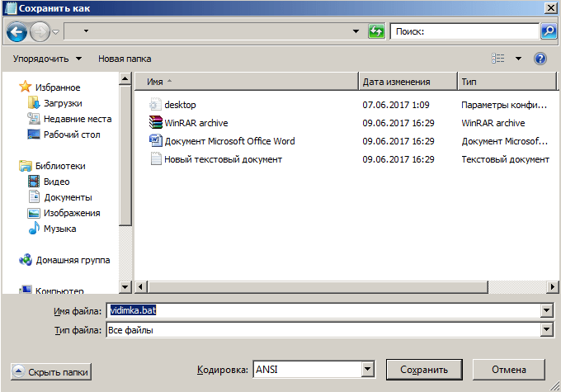The height and width of the screenshot is (392, 561).
Task: Close the Сохранить как dialog
Action: coord(550,8)
